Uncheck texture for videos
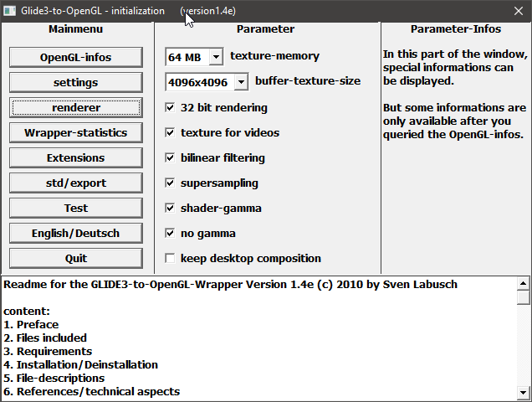Screen dimensions: 532x402 171,133
